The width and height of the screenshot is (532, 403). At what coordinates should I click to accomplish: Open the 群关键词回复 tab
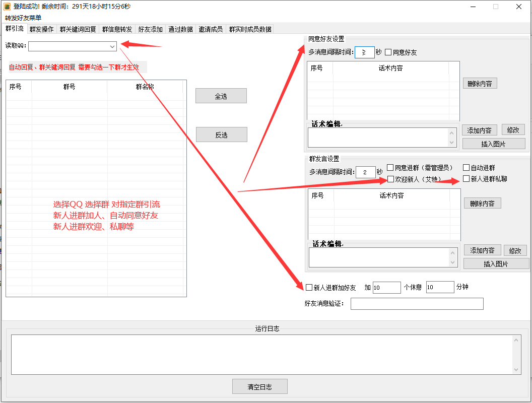coord(78,29)
